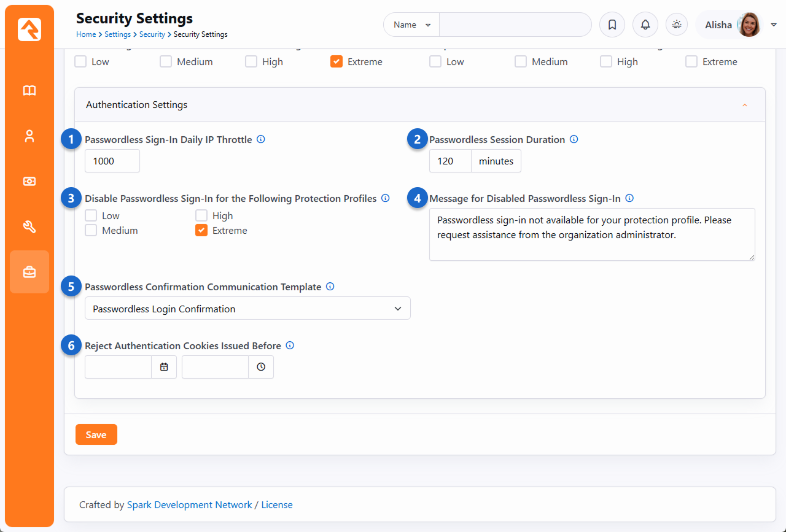
Task: Click the Save button
Action: point(96,434)
